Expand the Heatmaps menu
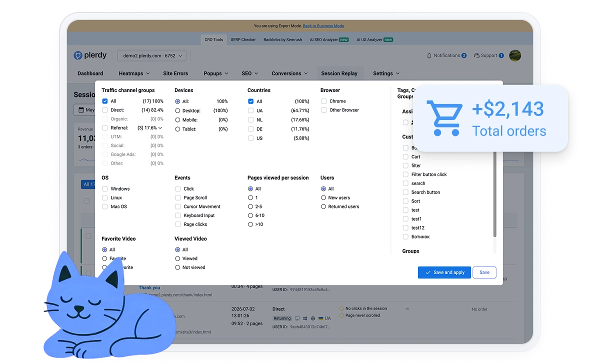 coord(134,73)
